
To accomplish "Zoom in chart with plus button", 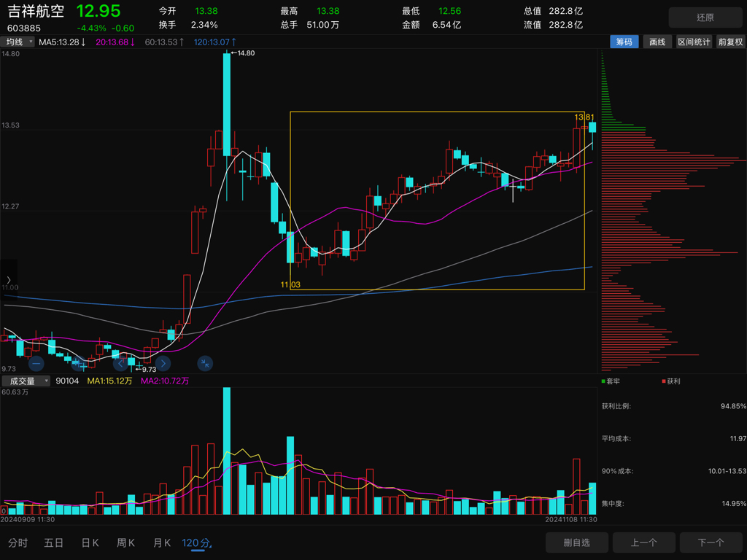I will (x=79, y=364).
